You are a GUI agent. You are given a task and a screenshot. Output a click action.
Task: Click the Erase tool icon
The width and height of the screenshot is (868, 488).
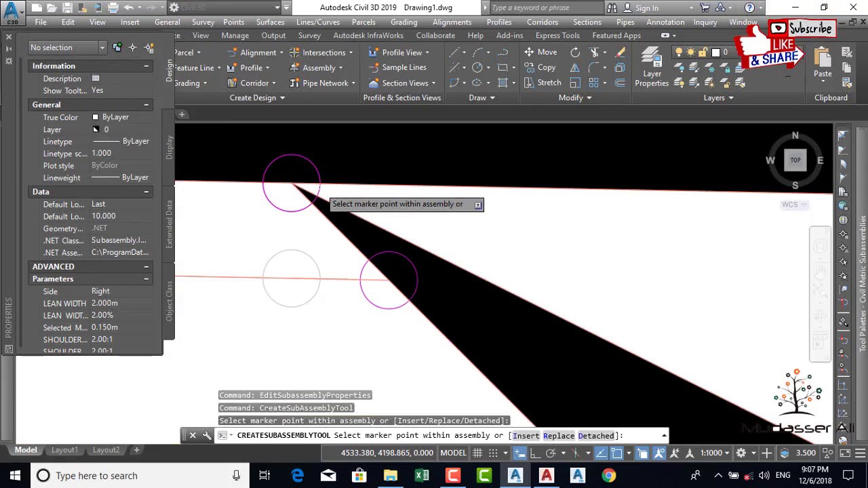pyautogui.click(x=620, y=52)
